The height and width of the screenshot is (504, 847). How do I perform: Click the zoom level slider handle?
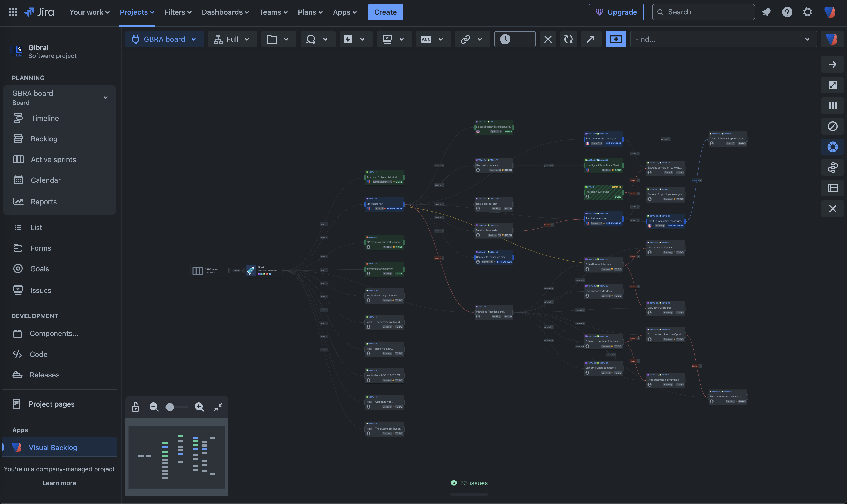pyautogui.click(x=170, y=407)
